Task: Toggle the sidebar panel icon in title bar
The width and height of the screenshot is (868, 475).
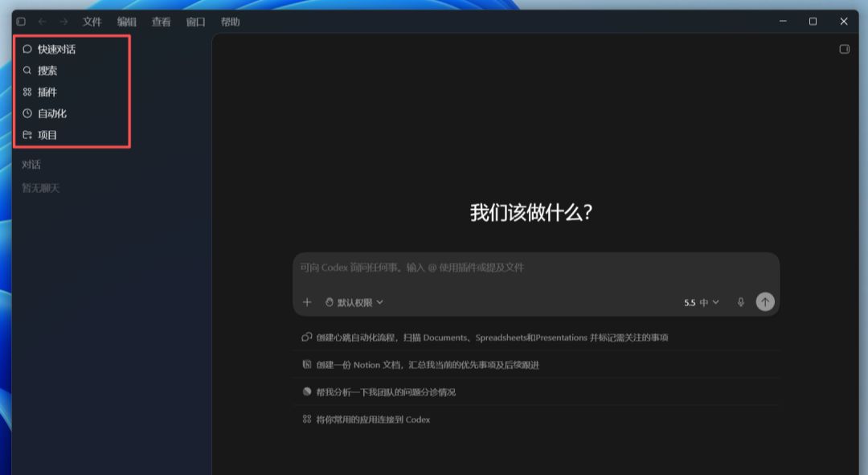Action: pyautogui.click(x=21, y=22)
